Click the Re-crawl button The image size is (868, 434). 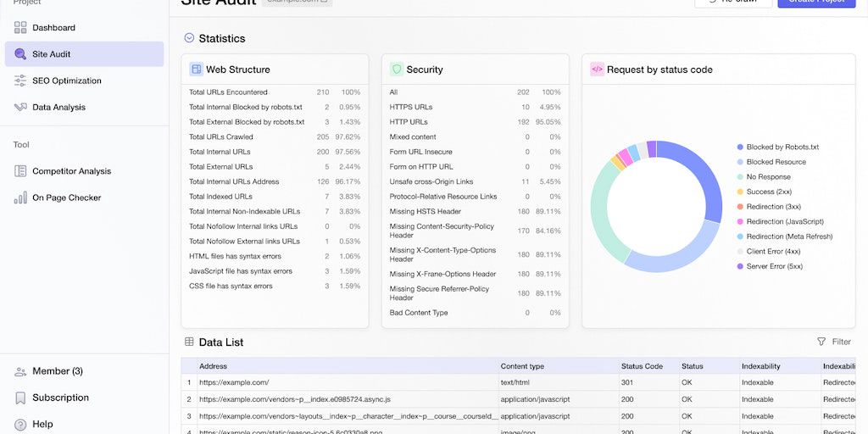pos(733,3)
